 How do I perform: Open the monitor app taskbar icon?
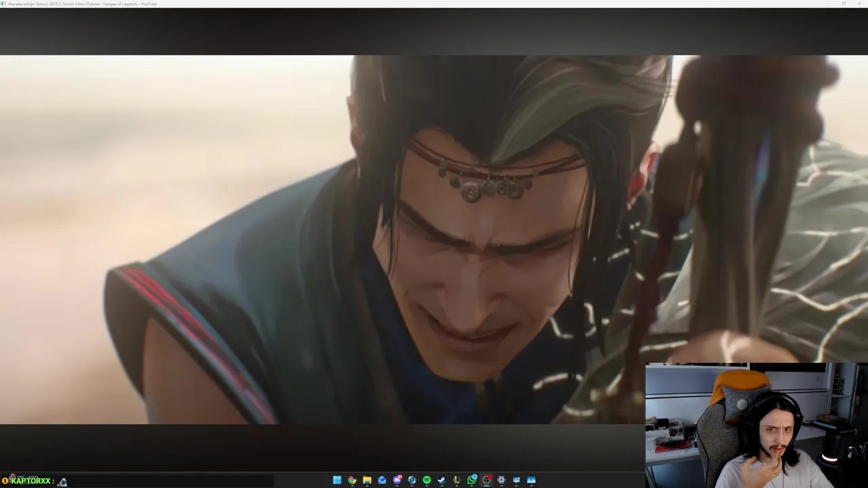click(516, 480)
